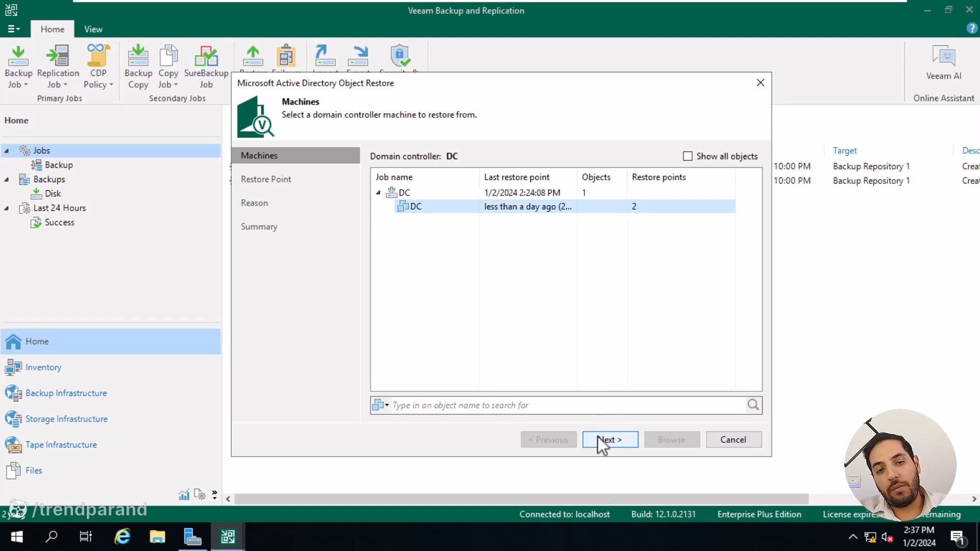Select the Backups tree node
Viewport: 980px width, 551px height.
pyautogui.click(x=49, y=179)
